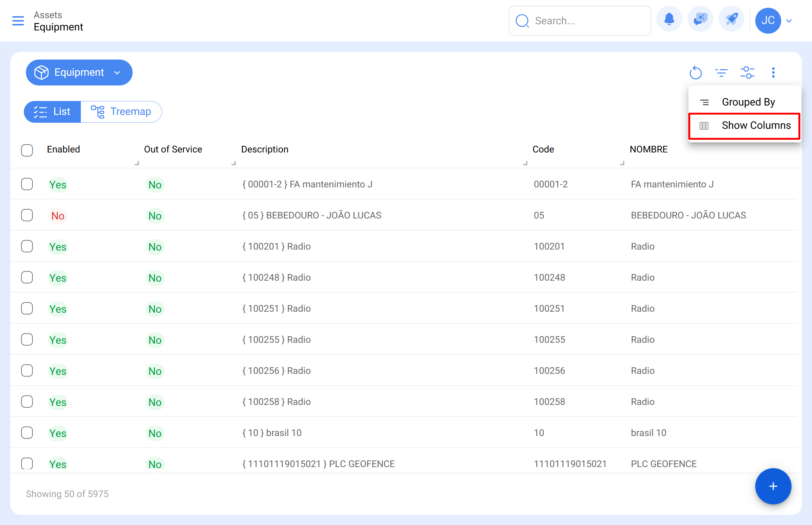Sort by the Enabled column header

pos(63,149)
